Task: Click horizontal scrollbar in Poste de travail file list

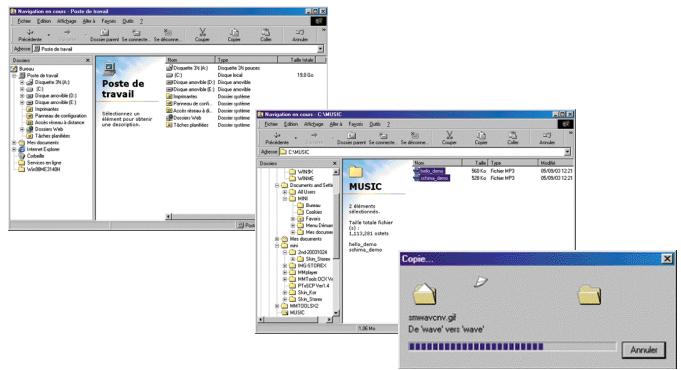Action: pos(211,216)
